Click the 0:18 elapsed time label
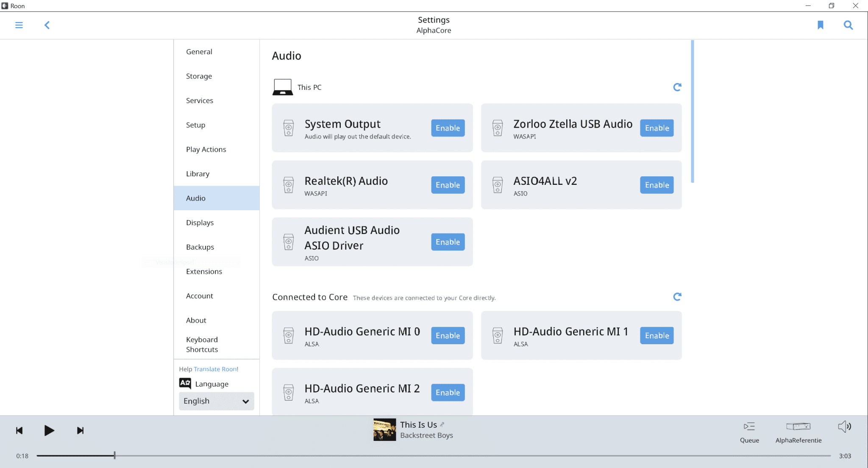 click(22, 456)
